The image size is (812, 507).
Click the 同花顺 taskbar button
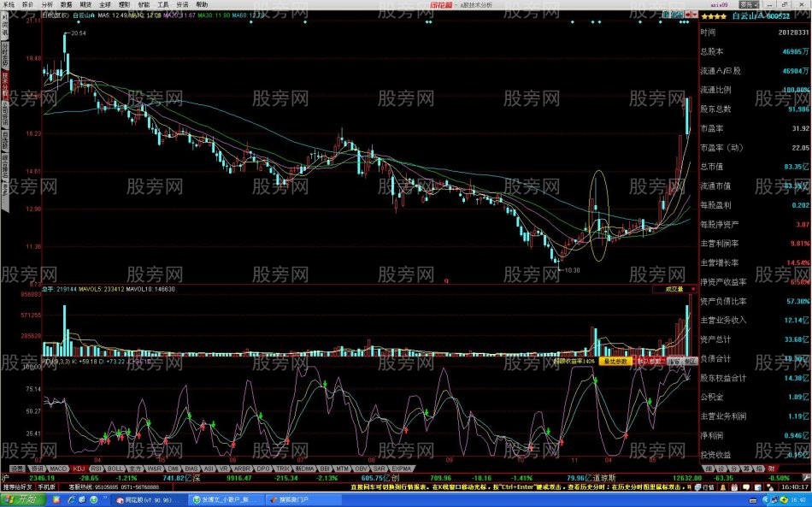(x=149, y=500)
